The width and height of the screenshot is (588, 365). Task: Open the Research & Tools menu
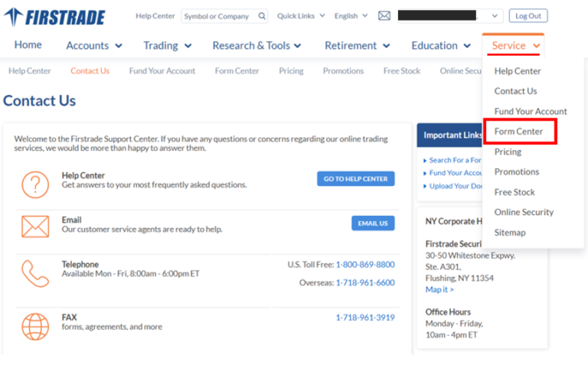[x=256, y=46]
